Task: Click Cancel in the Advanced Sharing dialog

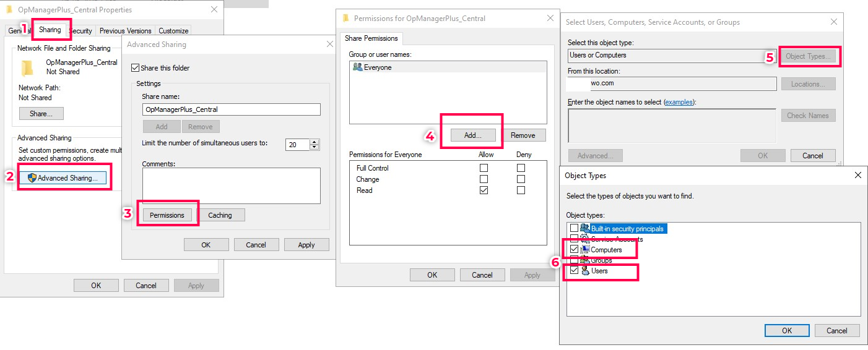Action: (x=256, y=245)
